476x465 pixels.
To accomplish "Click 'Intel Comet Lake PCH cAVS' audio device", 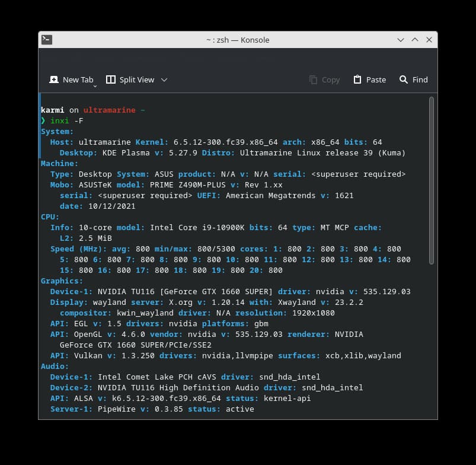I will 157,377.
